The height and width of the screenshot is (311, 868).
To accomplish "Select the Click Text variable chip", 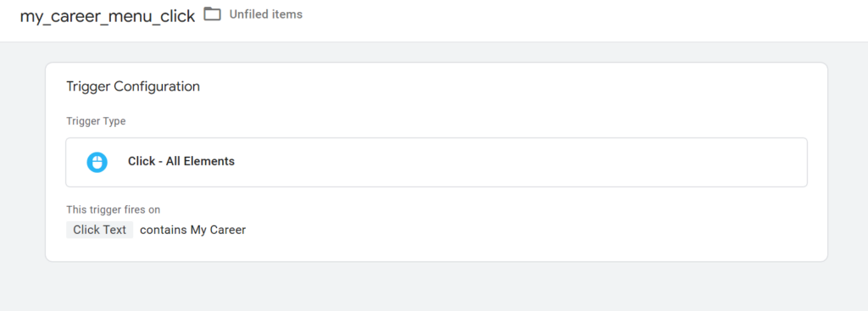I will coord(100,230).
